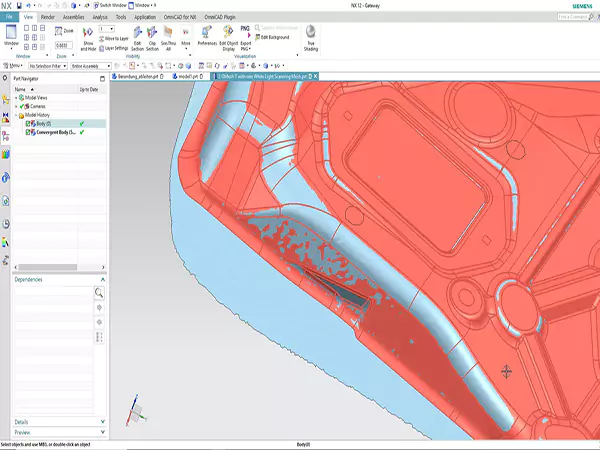Switch to OmniCAD for NX tab
600x450 pixels.
point(180,17)
